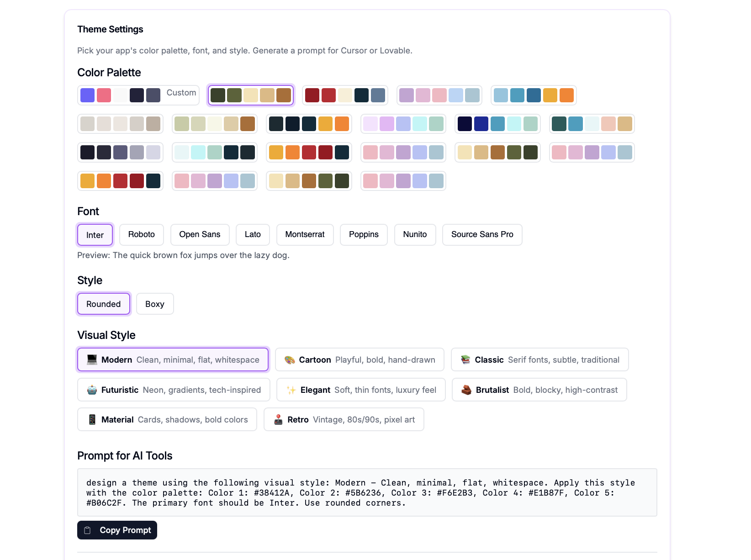Screen dimensions: 751x560
Task: Click the brick icon on Brutalist style
Action: click(x=466, y=390)
